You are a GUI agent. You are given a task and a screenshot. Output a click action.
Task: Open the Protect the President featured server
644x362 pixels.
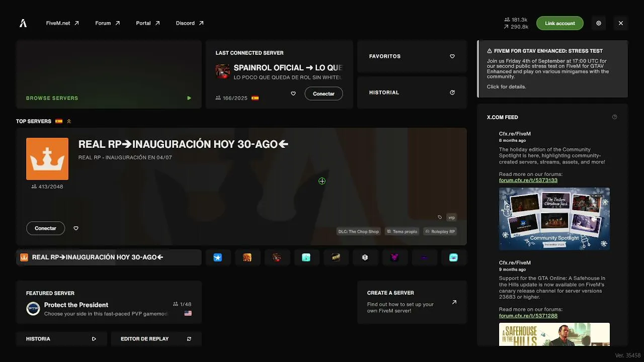coord(109,302)
